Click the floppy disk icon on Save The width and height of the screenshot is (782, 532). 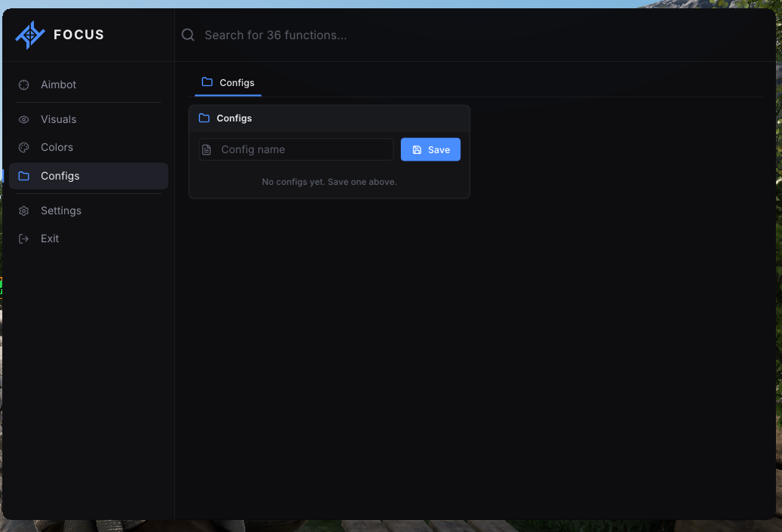coord(417,149)
